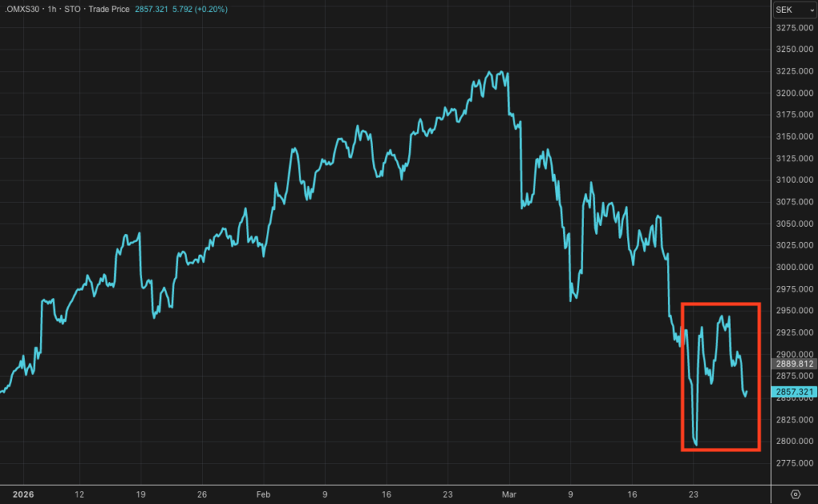Click the Mar date on time axis
The image size is (818, 504).
pyautogui.click(x=509, y=494)
